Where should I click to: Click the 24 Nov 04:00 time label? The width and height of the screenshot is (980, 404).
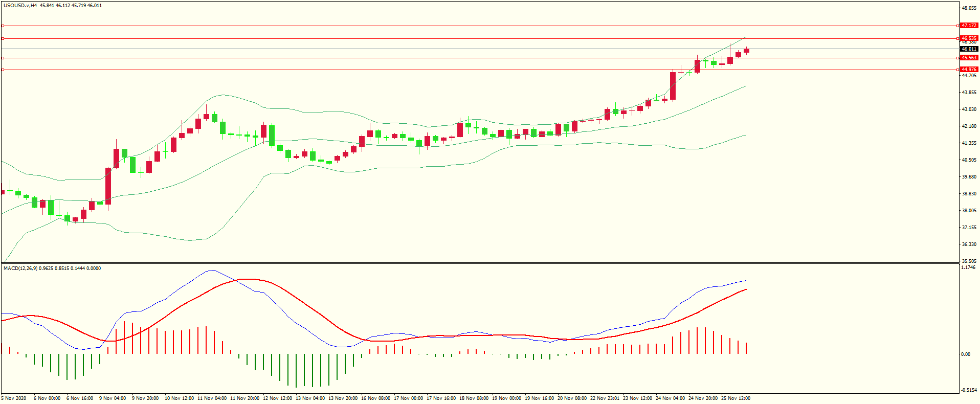click(670, 398)
